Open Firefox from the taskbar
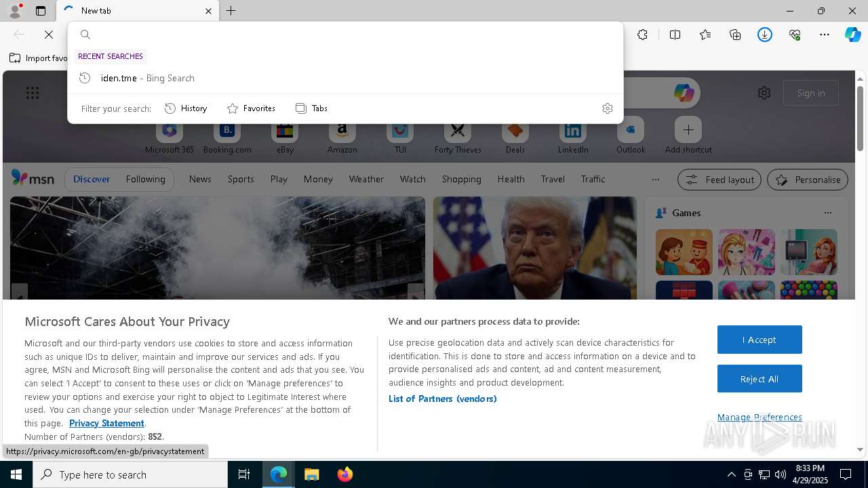The width and height of the screenshot is (868, 488). pyautogui.click(x=345, y=474)
